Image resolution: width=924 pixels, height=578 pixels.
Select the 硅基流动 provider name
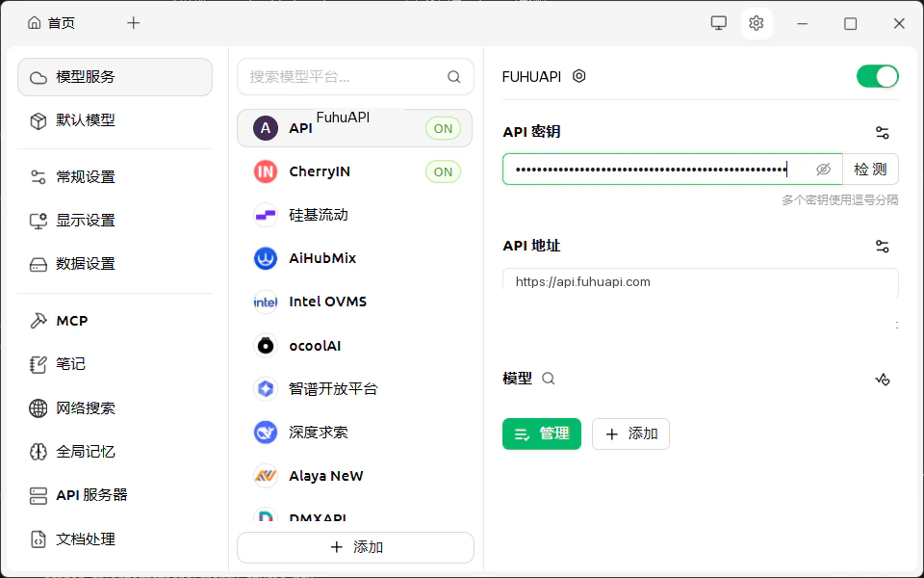click(x=319, y=215)
